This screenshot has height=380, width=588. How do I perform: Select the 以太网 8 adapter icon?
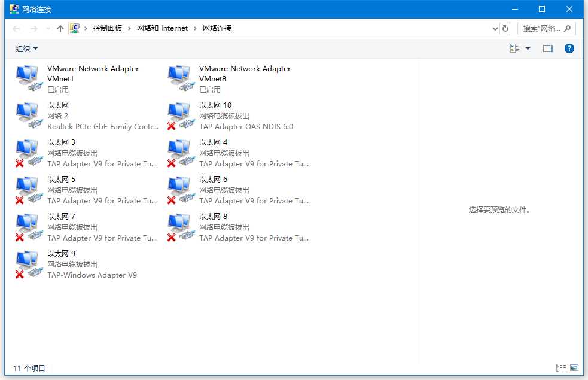pos(181,227)
